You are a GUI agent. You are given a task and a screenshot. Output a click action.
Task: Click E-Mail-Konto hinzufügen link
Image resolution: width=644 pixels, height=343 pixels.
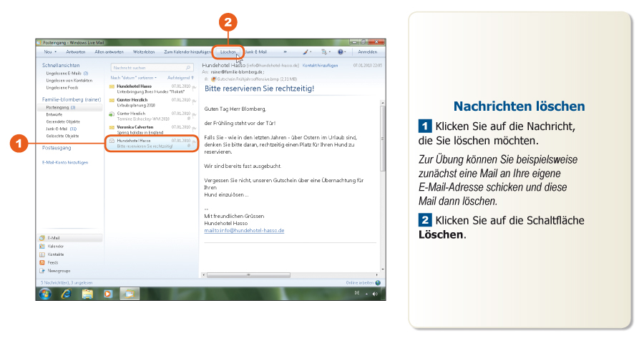coord(64,162)
